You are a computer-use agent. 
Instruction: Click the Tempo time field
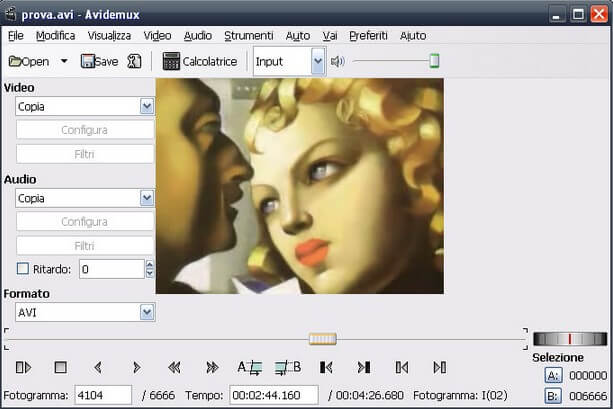[274, 395]
